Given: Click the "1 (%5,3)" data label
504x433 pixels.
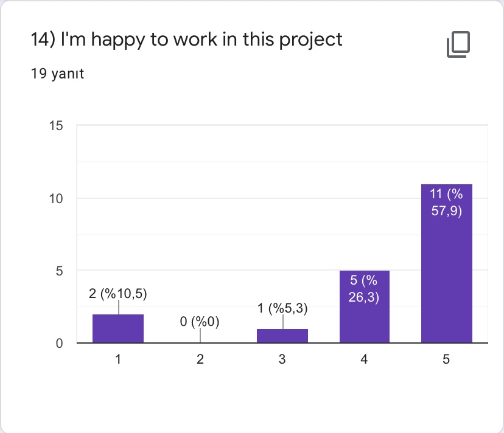Looking at the screenshot, I should click(282, 308).
